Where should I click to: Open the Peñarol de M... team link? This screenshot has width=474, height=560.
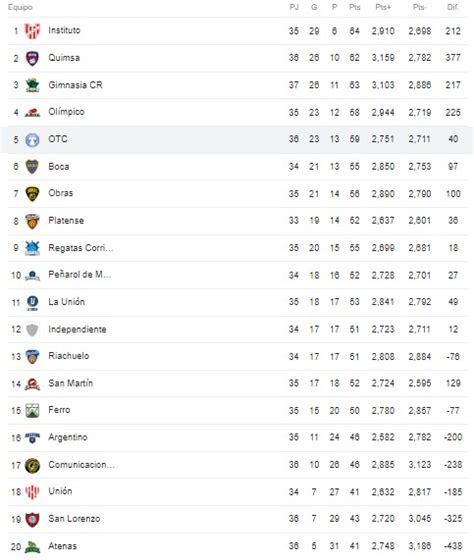coord(80,275)
